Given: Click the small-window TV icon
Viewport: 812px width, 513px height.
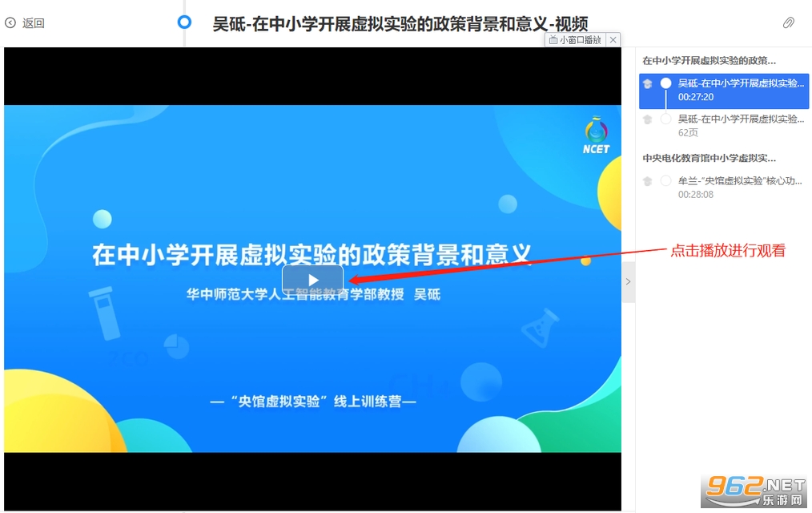Looking at the screenshot, I should coord(553,40).
